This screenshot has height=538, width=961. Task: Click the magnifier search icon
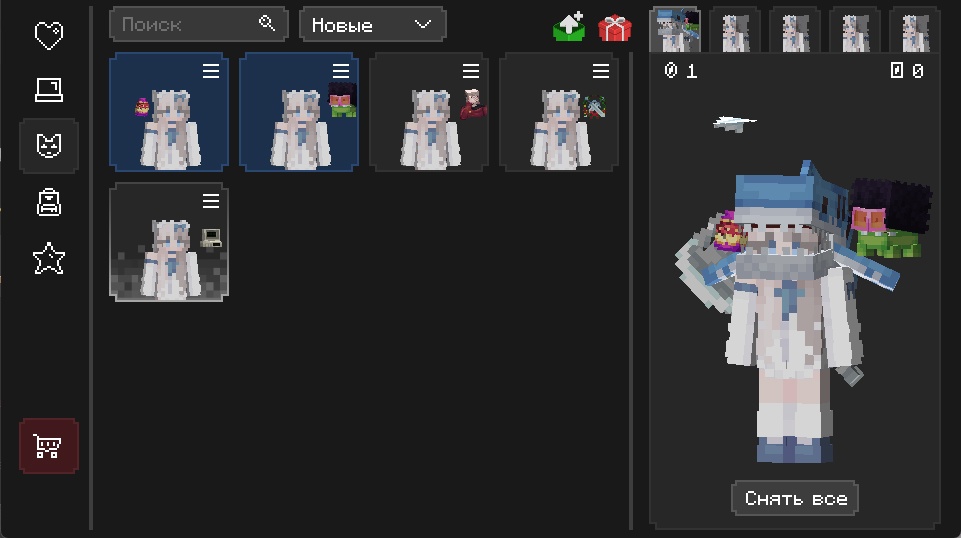click(x=267, y=23)
